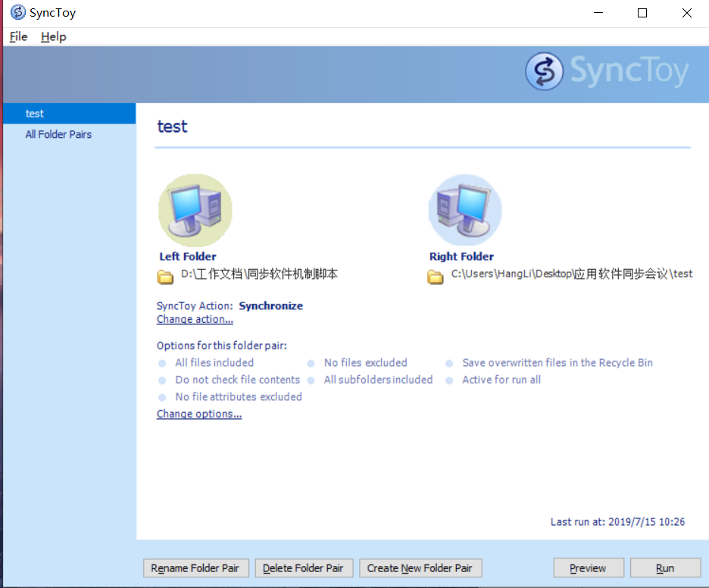Open the File menu
The image size is (709, 588).
18,36
